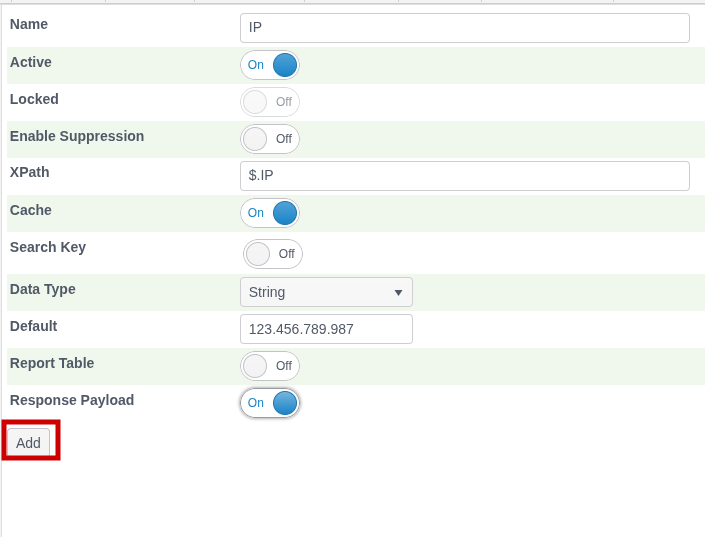Enable the Suppression toggle switch
Image resolution: width=705 pixels, height=537 pixels.
click(270, 139)
